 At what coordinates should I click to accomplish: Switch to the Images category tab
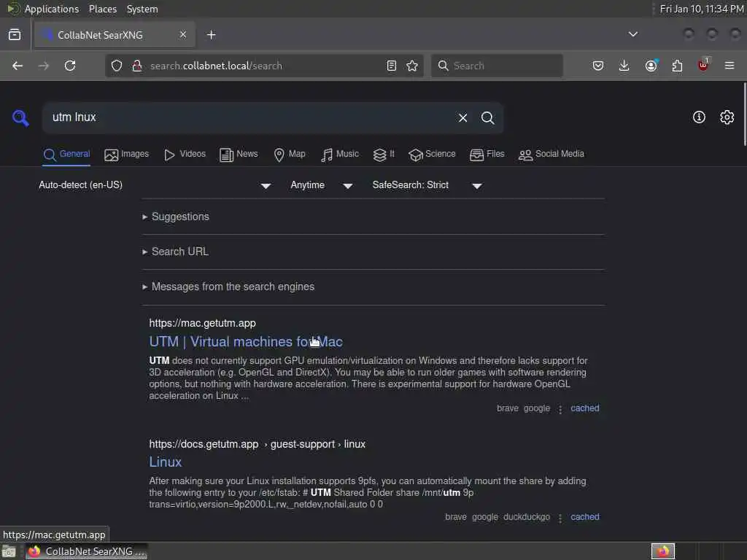(x=127, y=155)
